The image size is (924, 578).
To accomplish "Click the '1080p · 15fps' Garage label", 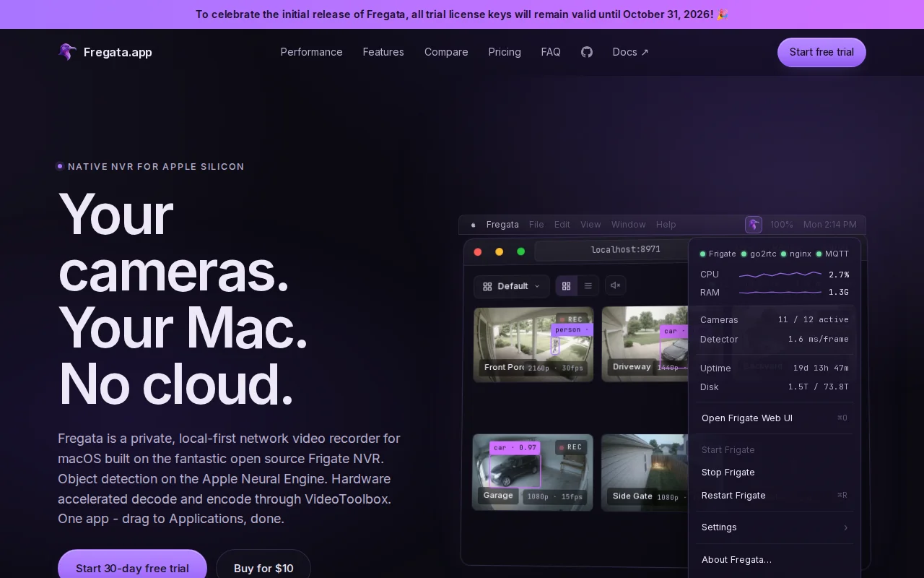I will point(554,497).
